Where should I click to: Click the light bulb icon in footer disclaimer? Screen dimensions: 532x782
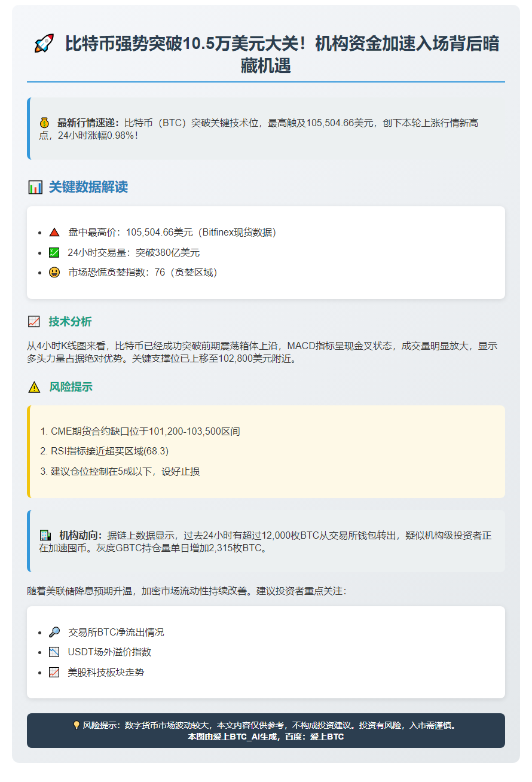(77, 726)
